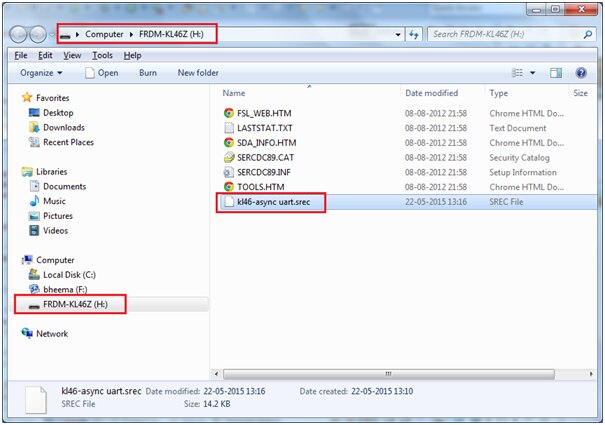Click the Music note icon
The image size is (605, 425).
pyautogui.click(x=34, y=201)
